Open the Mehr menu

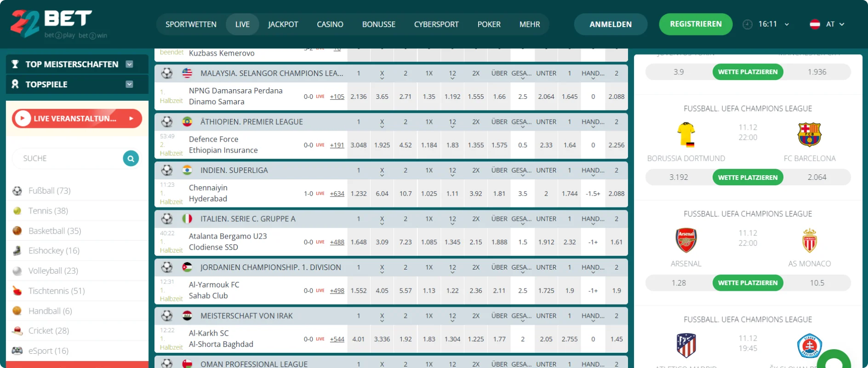(530, 24)
